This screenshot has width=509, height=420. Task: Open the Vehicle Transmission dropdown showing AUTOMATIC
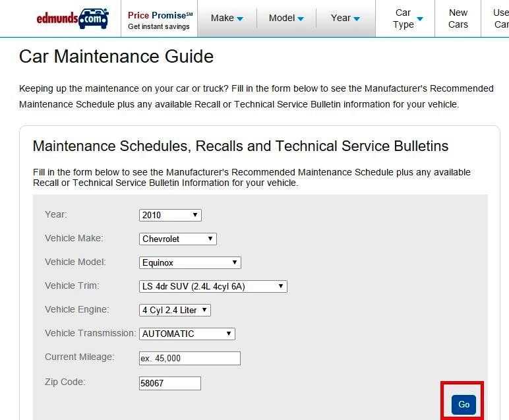(x=187, y=334)
